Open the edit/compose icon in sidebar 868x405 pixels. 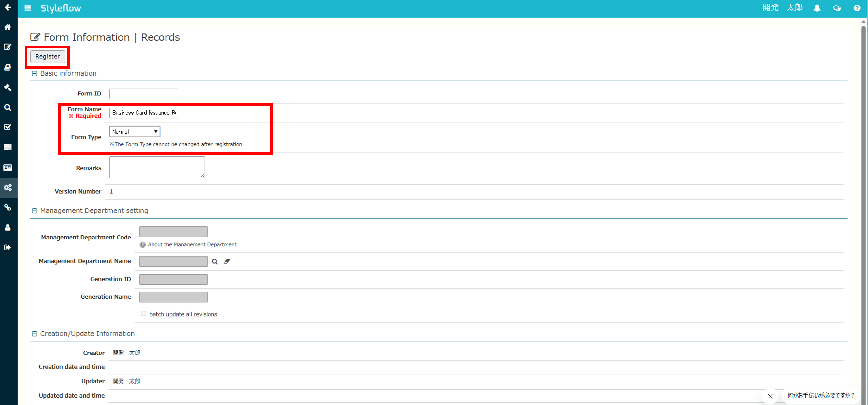[x=8, y=47]
